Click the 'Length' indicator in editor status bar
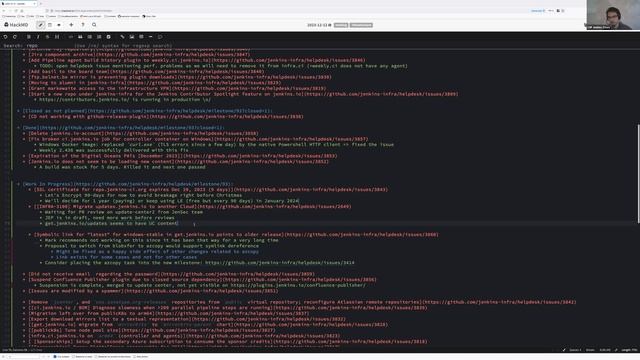The image size is (640, 360). (629, 350)
